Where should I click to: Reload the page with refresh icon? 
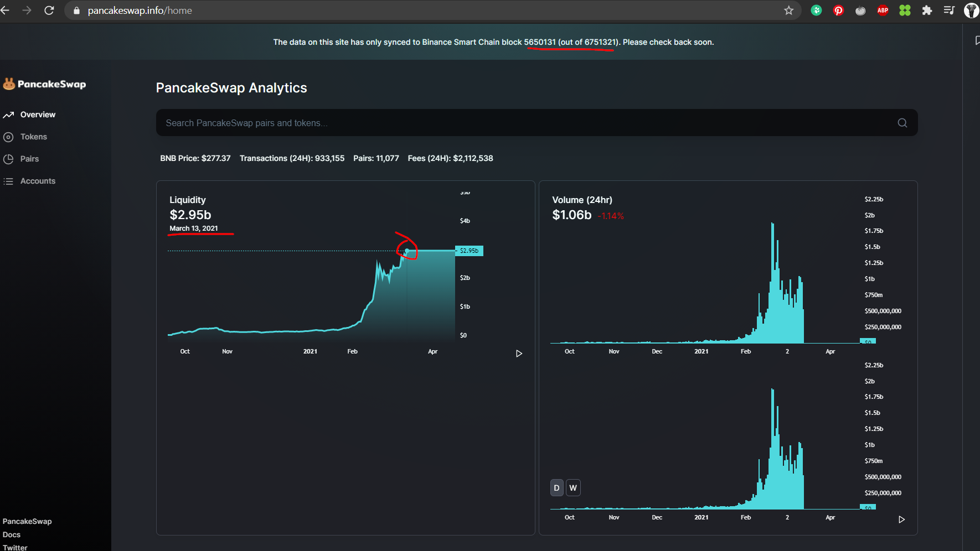click(x=49, y=11)
